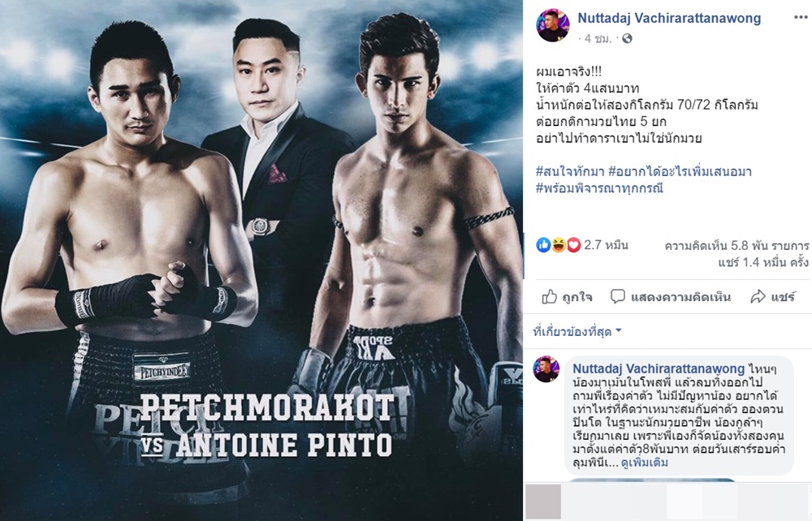Like the post with thumbs-up ถูกใจ button
Viewport: 812px width, 521px height.
567,297
